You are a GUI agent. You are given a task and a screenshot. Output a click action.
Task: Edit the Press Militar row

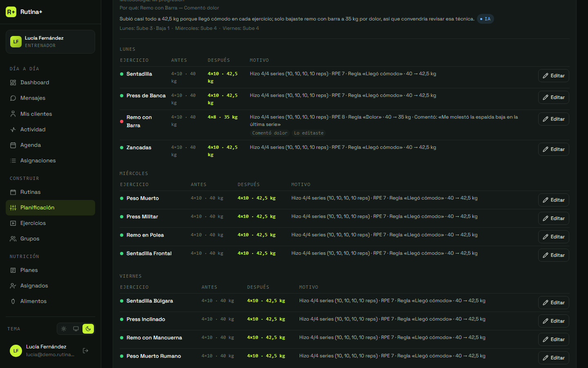553,218
